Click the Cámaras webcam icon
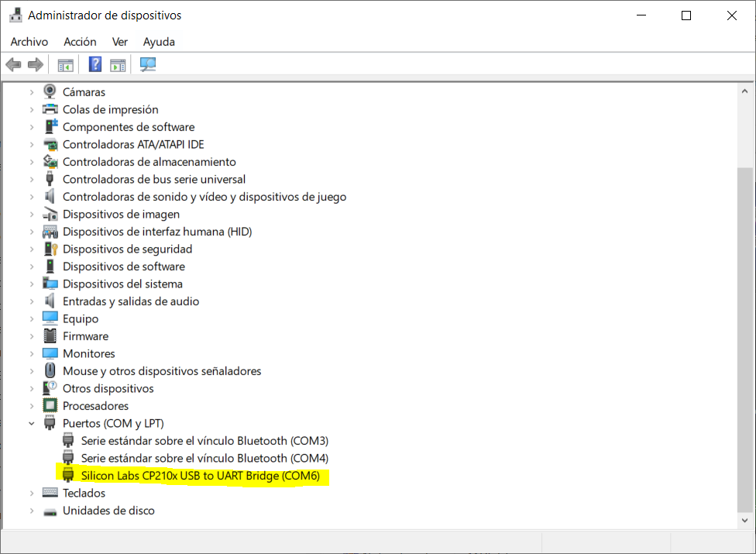Screen dimensions: 756x554 [x=50, y=92]
